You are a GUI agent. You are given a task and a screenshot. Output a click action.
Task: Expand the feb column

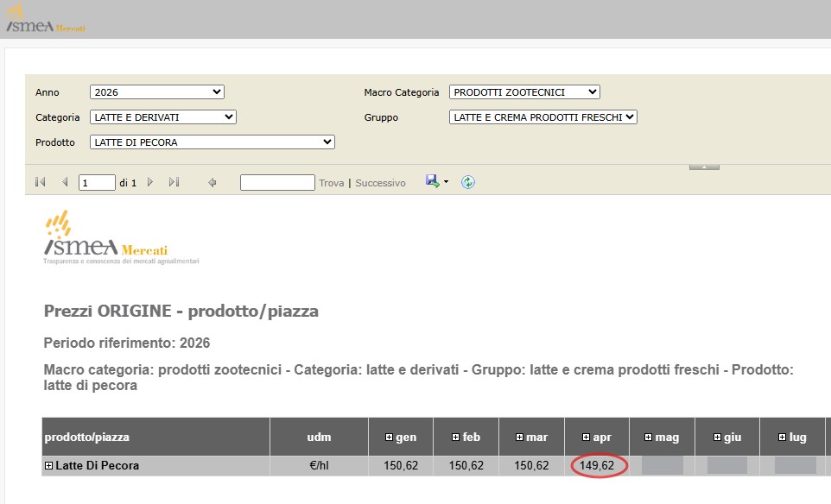pos(455,438)
